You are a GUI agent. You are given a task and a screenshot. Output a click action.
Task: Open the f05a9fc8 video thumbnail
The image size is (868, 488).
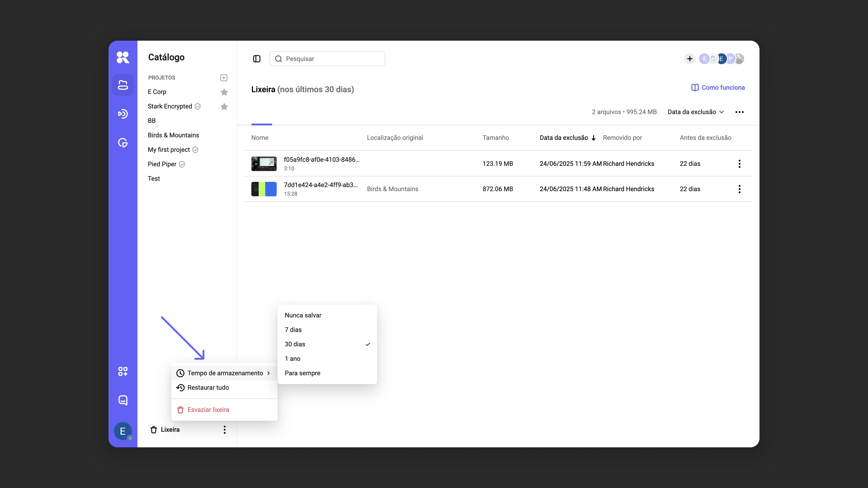tap(264, 164)
